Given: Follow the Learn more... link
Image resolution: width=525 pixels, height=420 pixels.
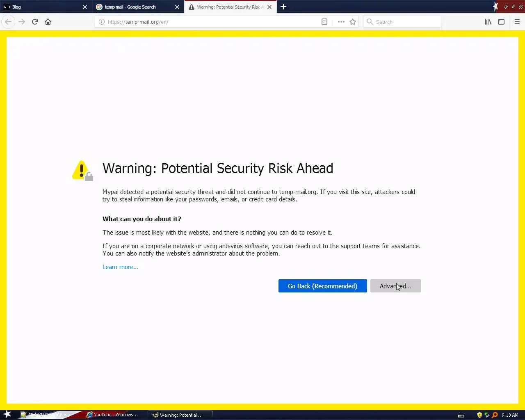Looking at the screenshot, I should pos(120,267).
